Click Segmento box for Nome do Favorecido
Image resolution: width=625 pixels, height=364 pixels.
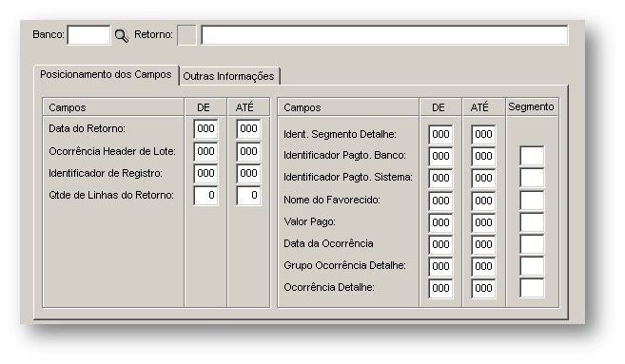532,201
